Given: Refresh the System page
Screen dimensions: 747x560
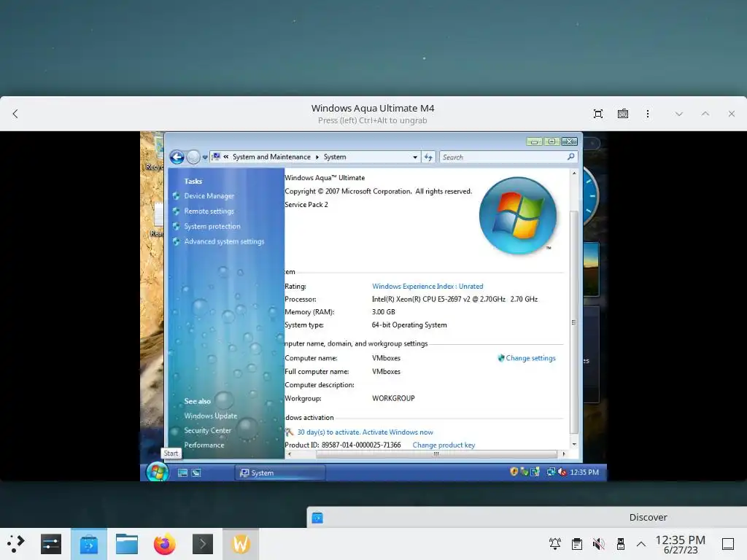Looking at the screenshot, I should 428,157.
